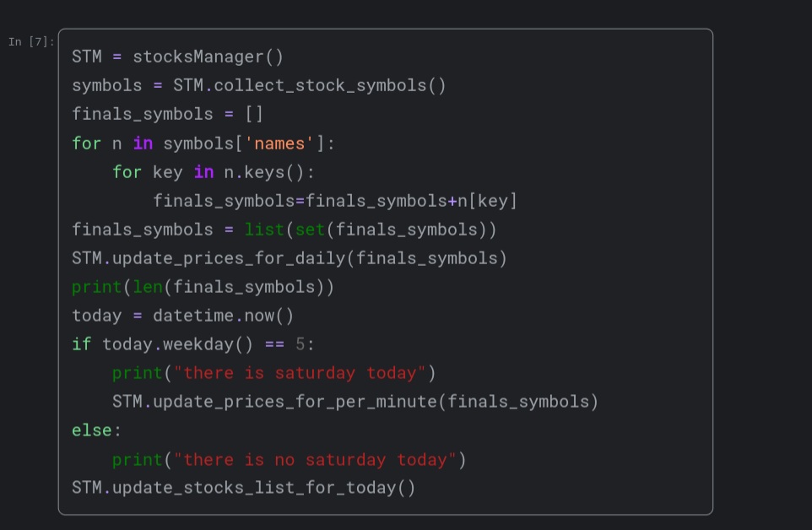Click the else keyword

pyautogui.click(x=92, y=430)
